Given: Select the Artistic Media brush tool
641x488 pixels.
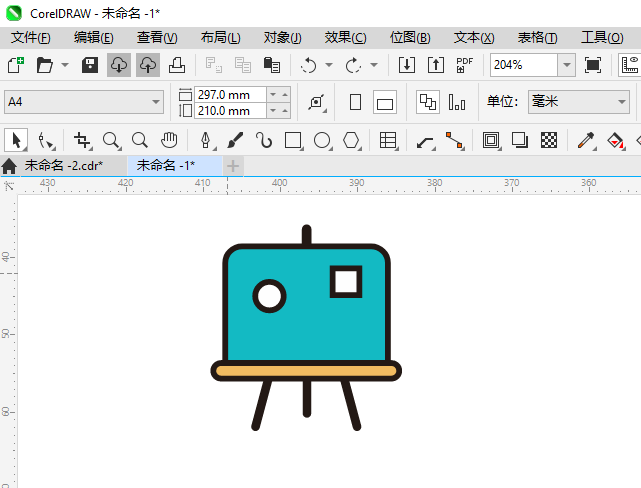Looking at the screenshot, I should point(235,141).
